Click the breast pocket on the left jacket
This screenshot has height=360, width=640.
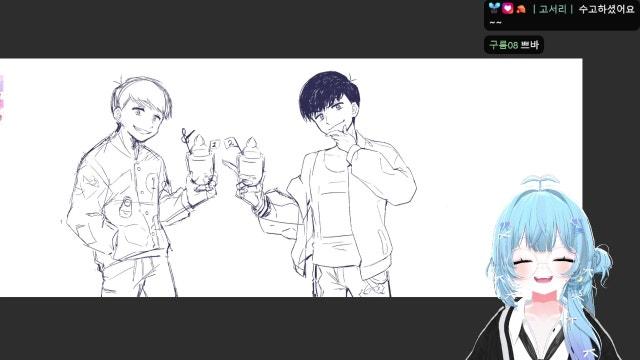[x=126, y=207]
